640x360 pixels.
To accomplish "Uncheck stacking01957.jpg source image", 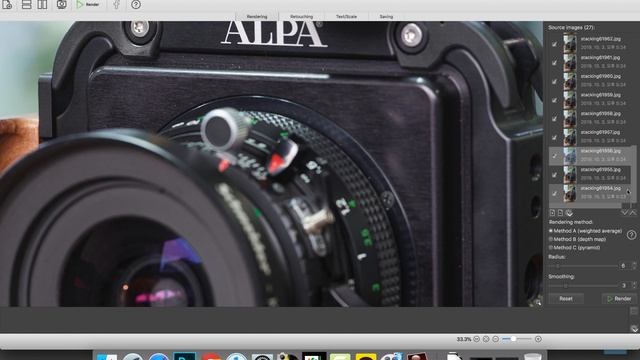I will (554, 138).
